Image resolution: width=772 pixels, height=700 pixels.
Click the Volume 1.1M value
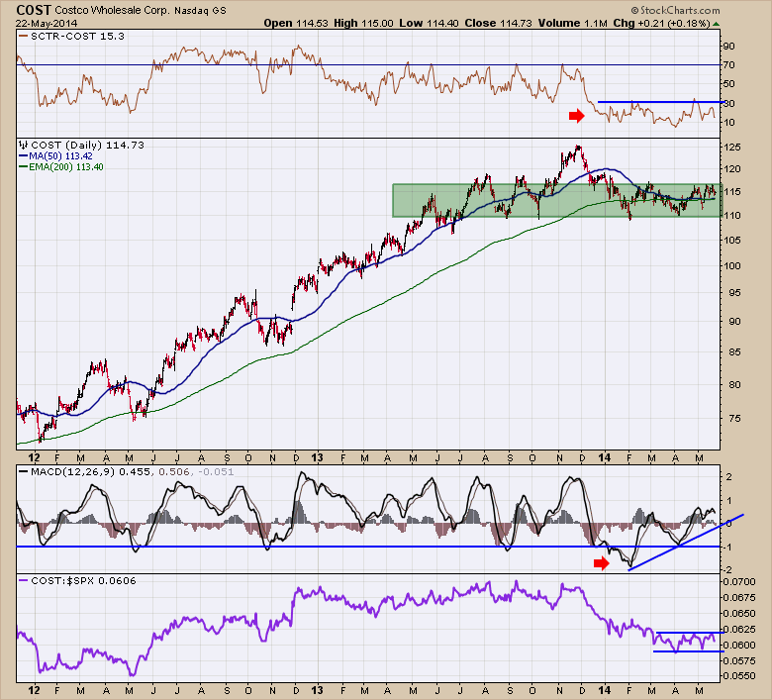[x=573, y=23]
